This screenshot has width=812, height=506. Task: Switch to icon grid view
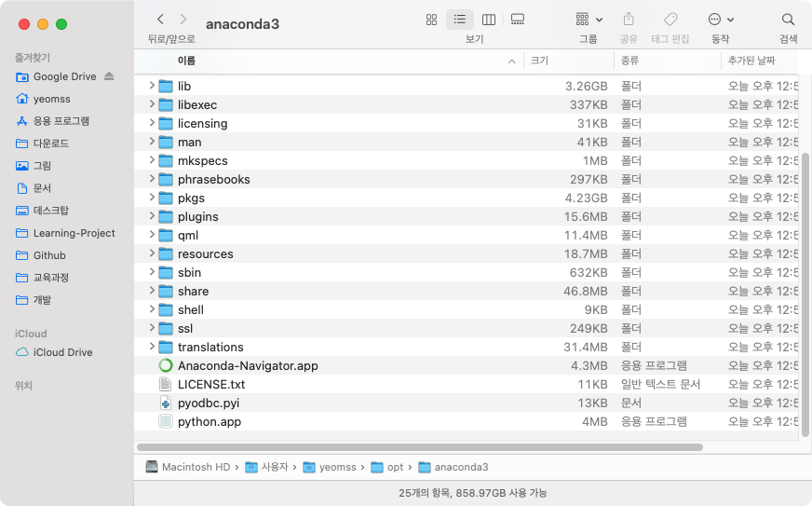[431, 20]
